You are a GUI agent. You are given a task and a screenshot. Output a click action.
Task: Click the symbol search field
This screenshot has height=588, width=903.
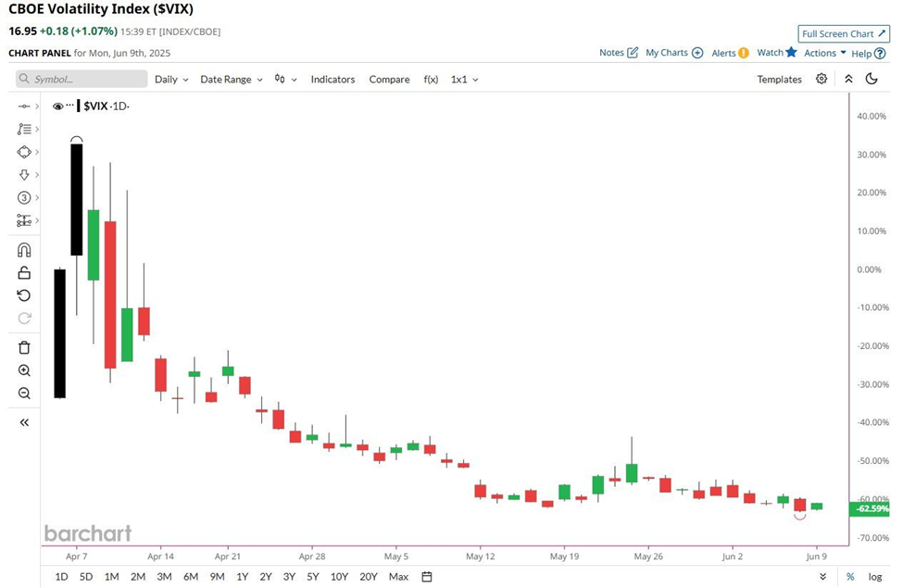[82, 79]
